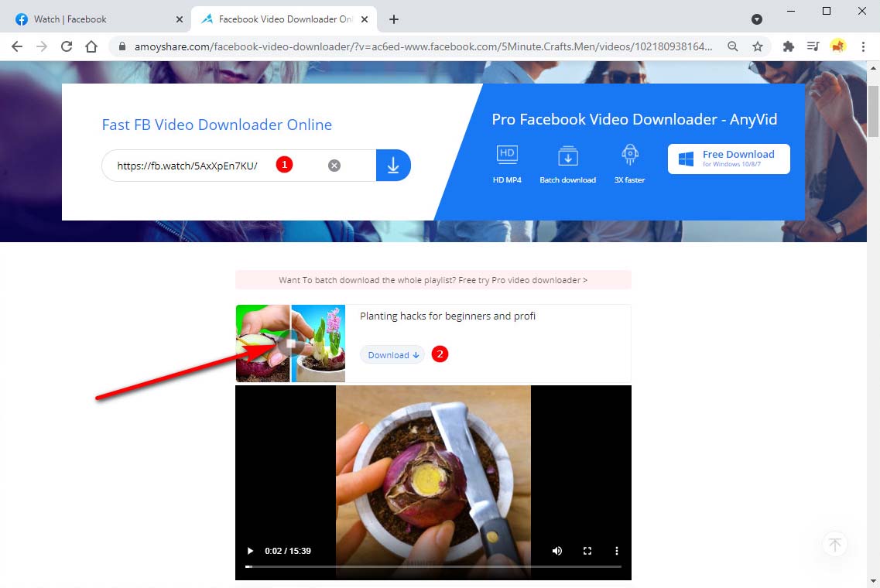
Task: View site security lock info
Action: tap(122, 46)
